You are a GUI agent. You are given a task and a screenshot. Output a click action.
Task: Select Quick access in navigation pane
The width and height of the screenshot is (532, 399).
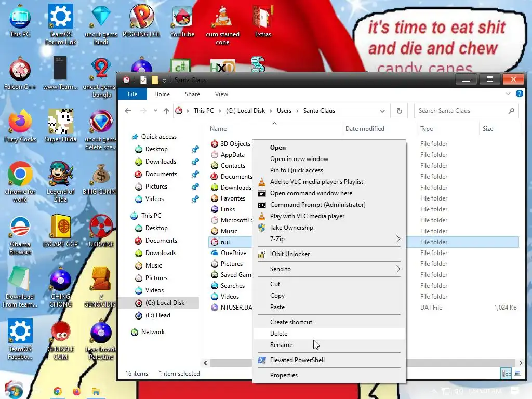click(x=159, y=137)
